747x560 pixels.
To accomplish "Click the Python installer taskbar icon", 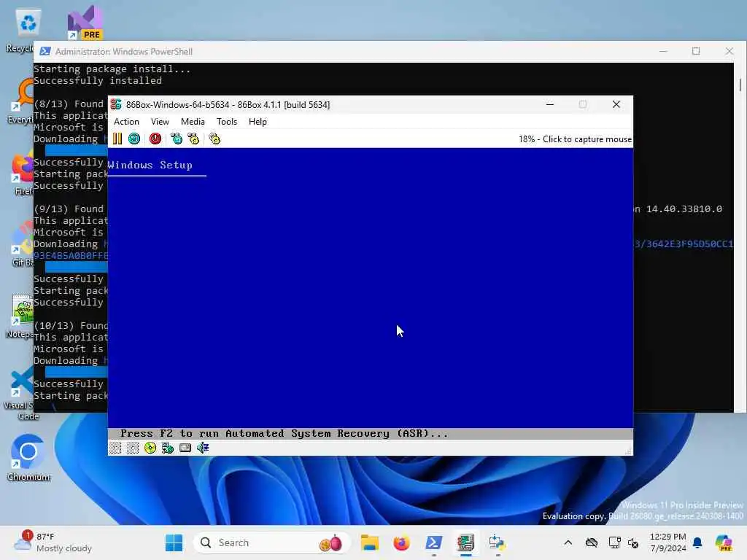I will 498,542.
